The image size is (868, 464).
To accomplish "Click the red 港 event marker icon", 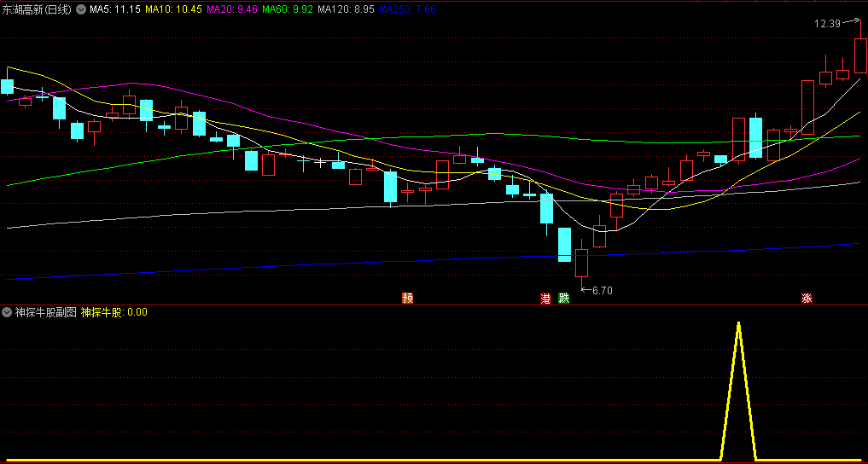I will tap(546, 299).
